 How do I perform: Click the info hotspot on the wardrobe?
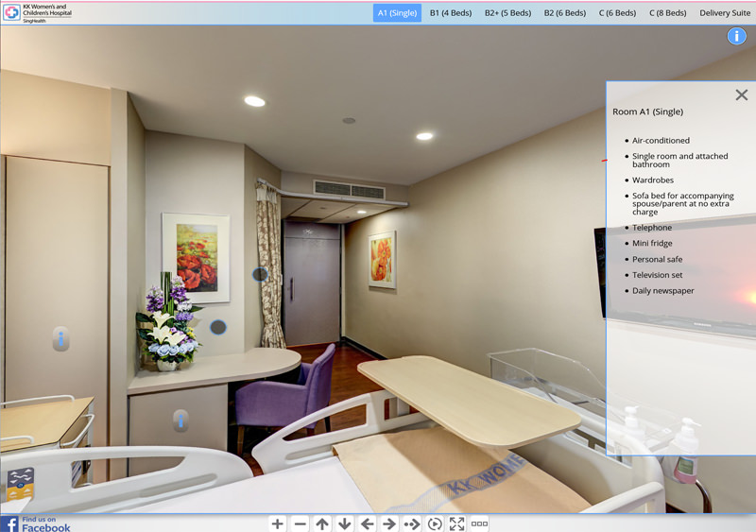[60, 338]
